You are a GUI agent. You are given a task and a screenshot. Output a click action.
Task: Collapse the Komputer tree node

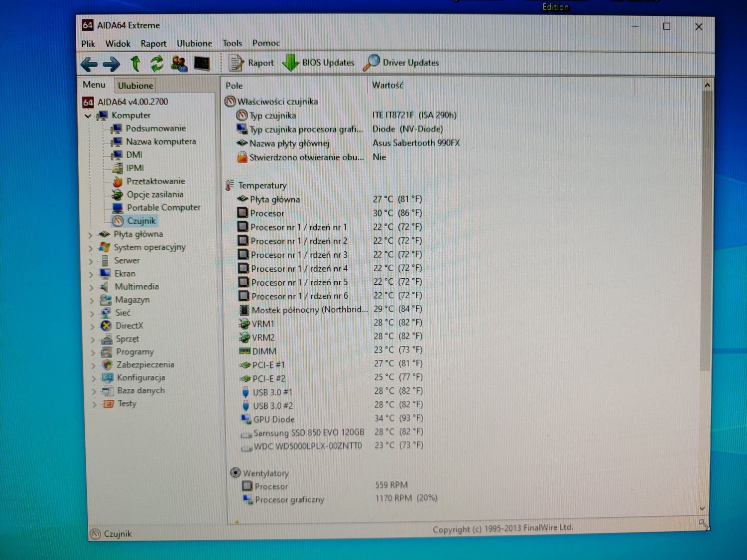[88, 116]
